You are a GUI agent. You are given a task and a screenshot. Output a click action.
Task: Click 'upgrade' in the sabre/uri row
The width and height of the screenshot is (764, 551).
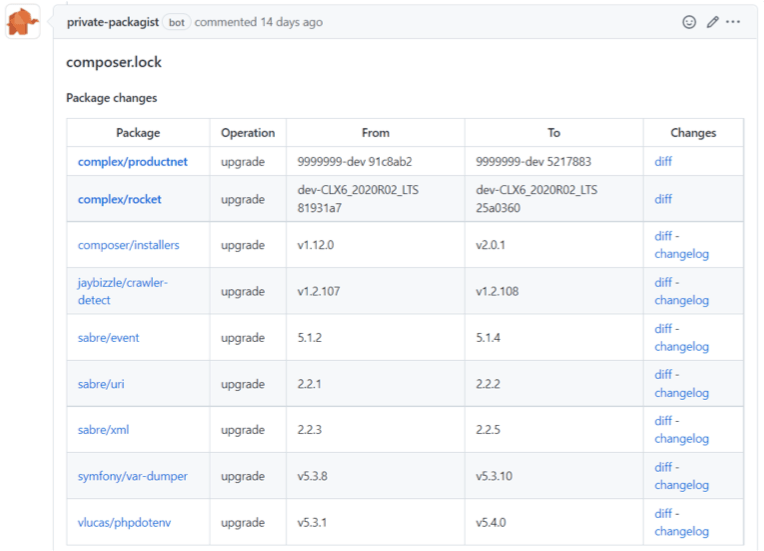tap(243, 384)
